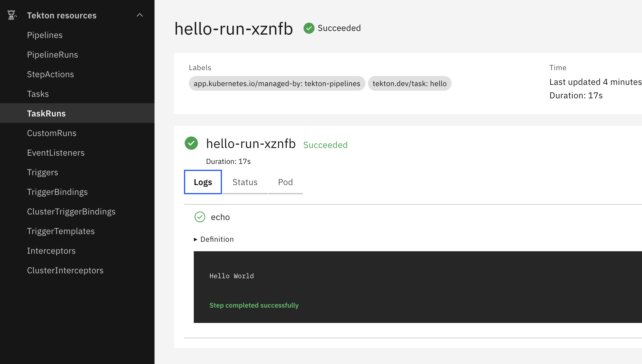Image resolution: width=642 pixels, height=364 pixels.
Task: Open ClusterInterceptors in sidebar
Action: tap(65, 270)
